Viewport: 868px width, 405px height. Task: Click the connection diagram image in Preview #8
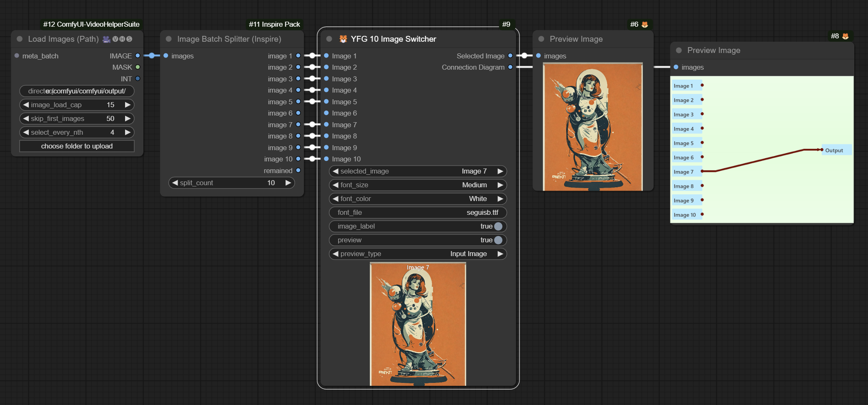[x=762, y=149]
